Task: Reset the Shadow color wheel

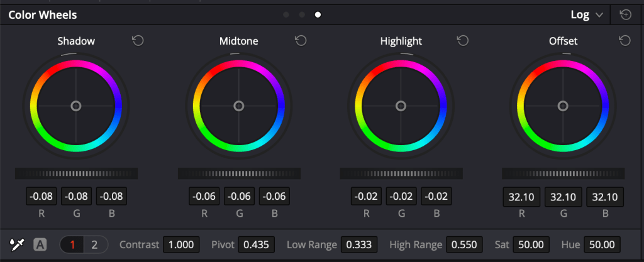Action: point(138,41)
